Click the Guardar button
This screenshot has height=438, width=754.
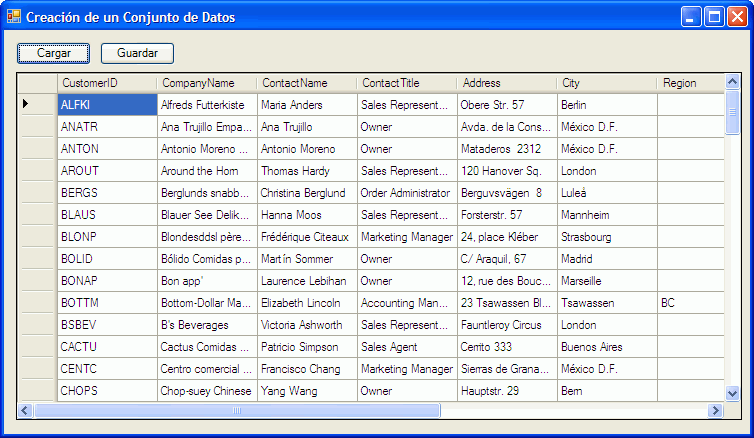point(137,53)
